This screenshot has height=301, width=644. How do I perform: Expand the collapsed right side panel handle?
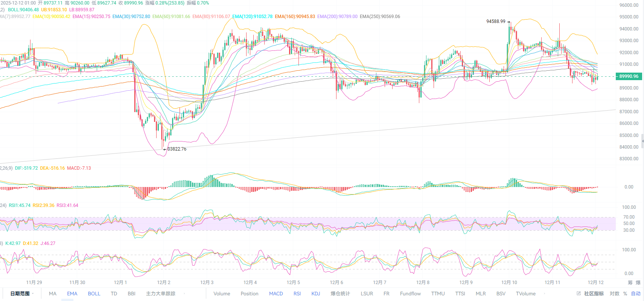(642, 141)
